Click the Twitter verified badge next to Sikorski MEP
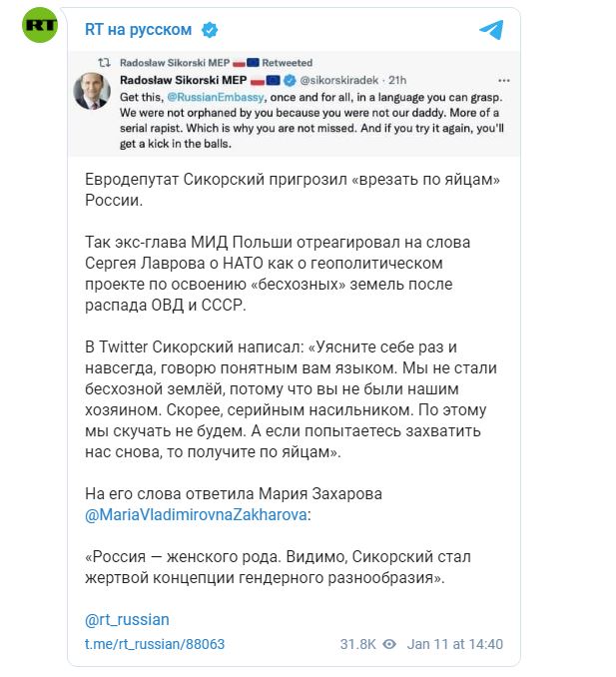This screenshot has height=677, width=616. tap(290, 80)
